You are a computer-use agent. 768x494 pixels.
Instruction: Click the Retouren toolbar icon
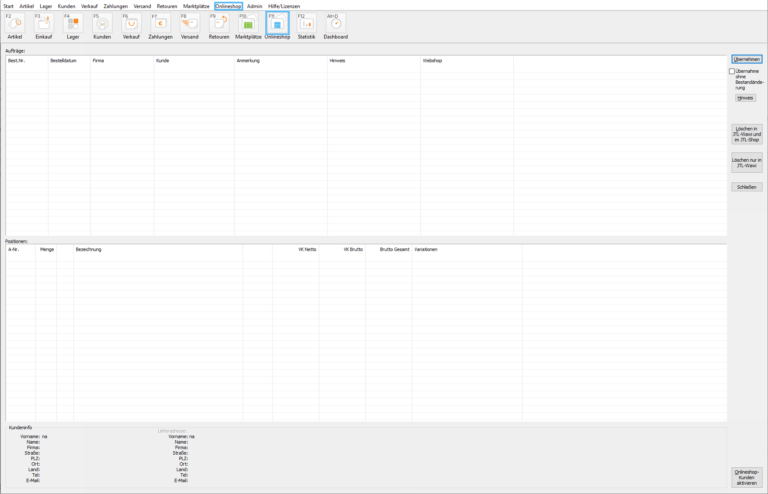pos(219,24)
